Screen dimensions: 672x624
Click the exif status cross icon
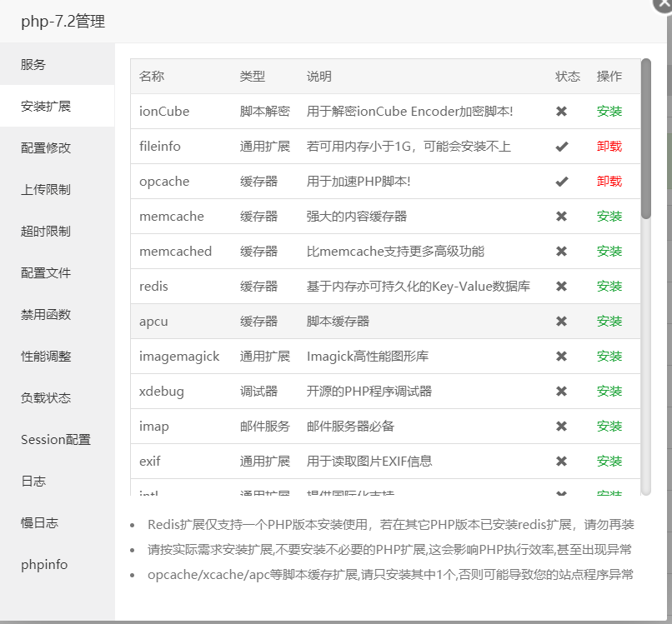pyautogui.click(x=561, y=461)
